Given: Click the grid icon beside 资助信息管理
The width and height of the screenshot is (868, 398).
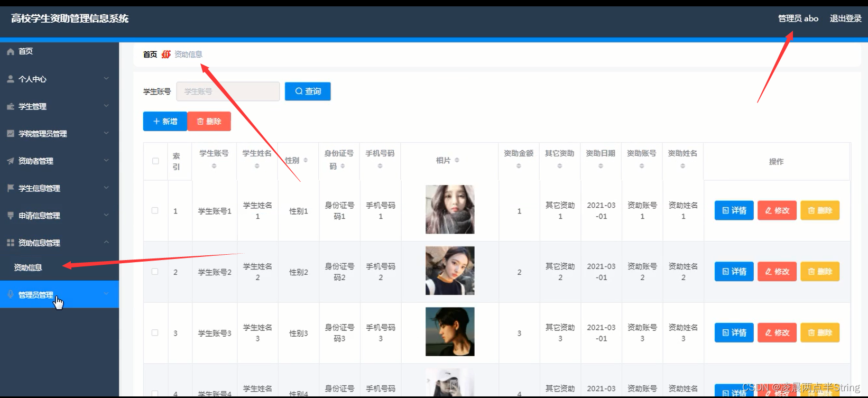Looking at the screenshot, I should pos(11,243).
